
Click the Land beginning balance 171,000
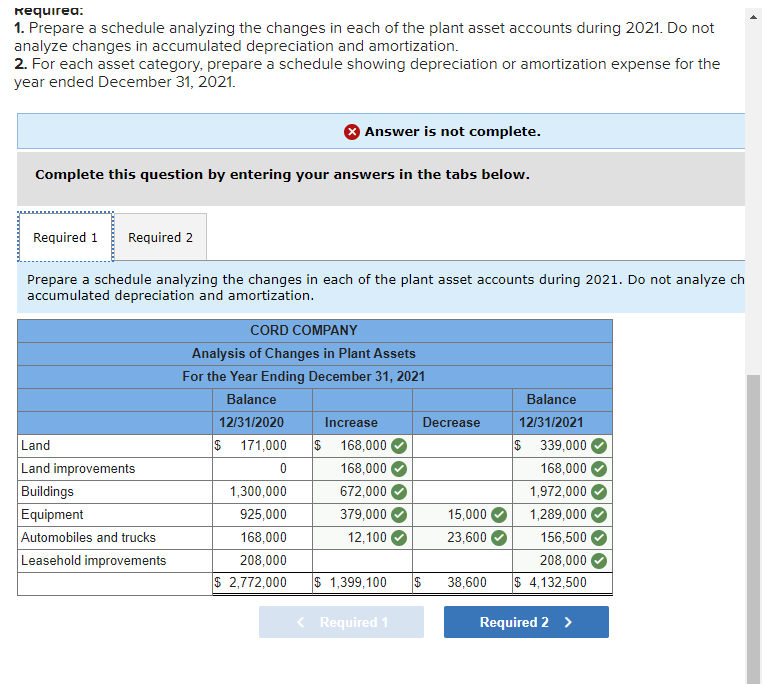263,446
